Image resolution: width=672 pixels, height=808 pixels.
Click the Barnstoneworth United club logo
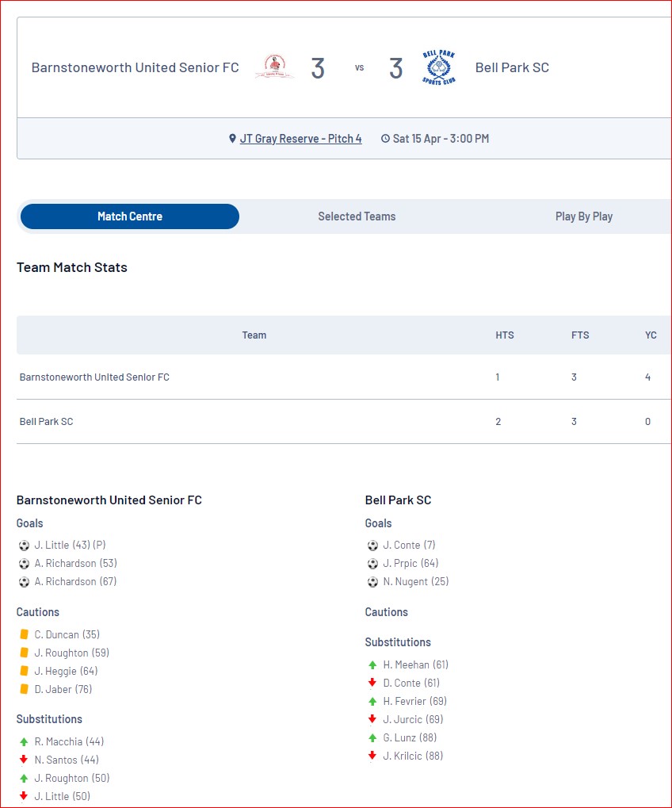click(274, 67)
